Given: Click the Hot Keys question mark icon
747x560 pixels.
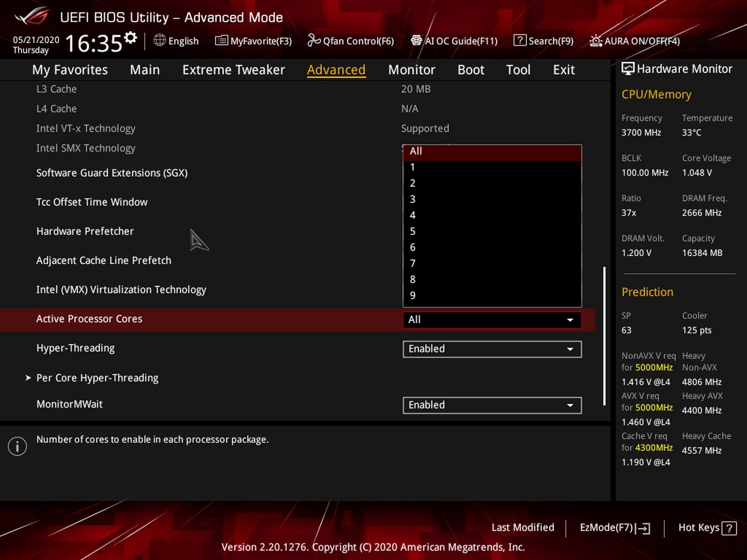Looking at the screenshot, I should point(729,528).
